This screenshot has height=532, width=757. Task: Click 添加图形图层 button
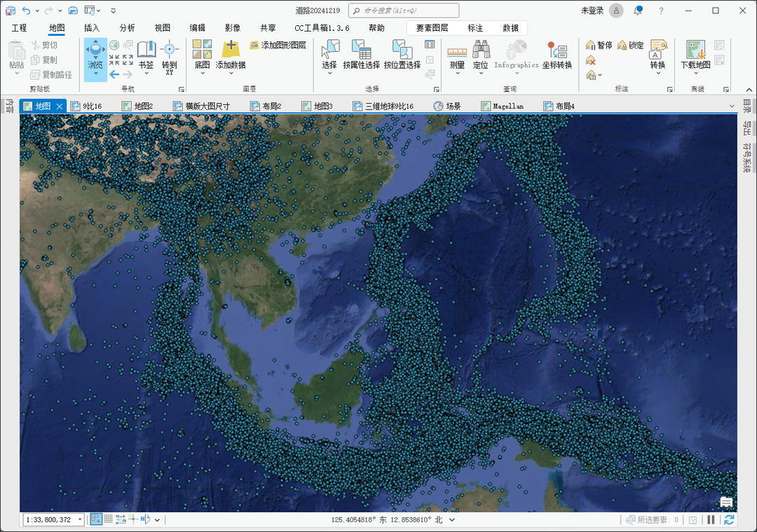[278, 45]
